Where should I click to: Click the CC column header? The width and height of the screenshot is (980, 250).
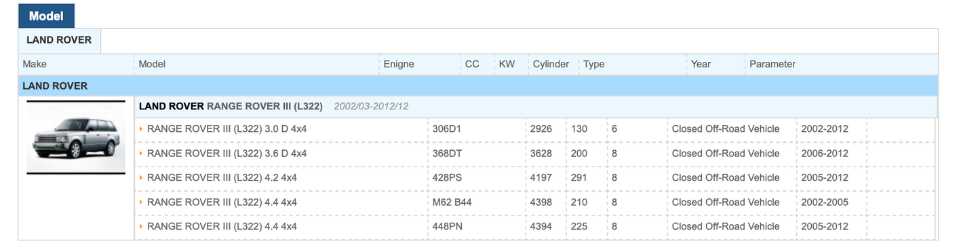[472, 65]
